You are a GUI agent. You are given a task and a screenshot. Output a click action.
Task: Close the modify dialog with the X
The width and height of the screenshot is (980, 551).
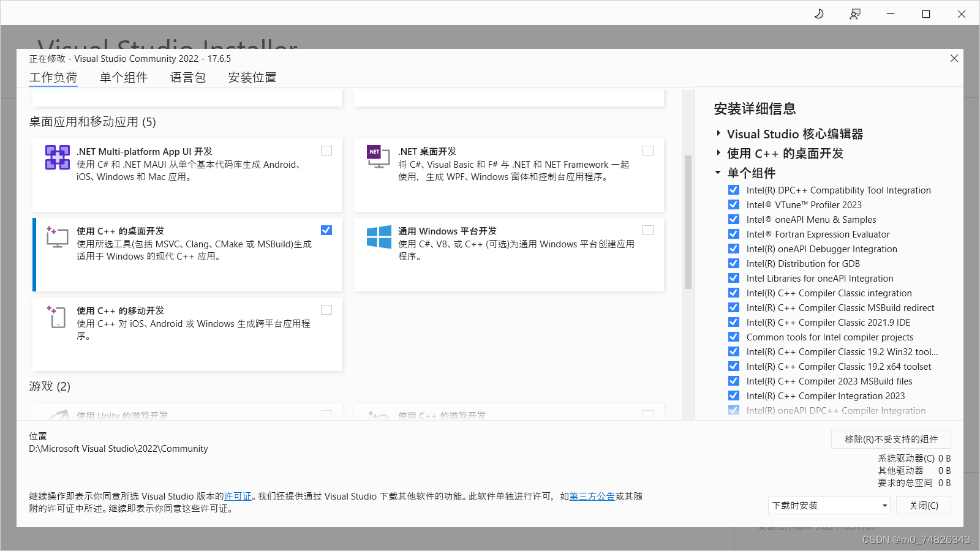pos(954,58)
